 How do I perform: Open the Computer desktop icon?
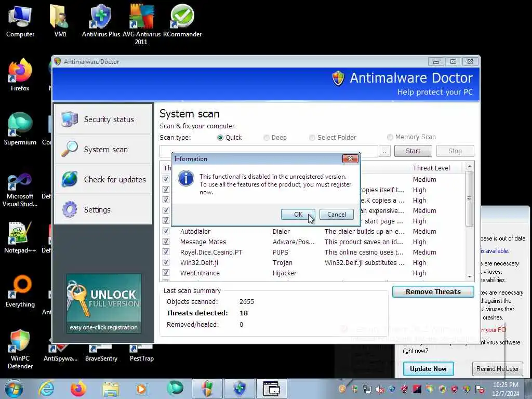click(x=20, y=21)
